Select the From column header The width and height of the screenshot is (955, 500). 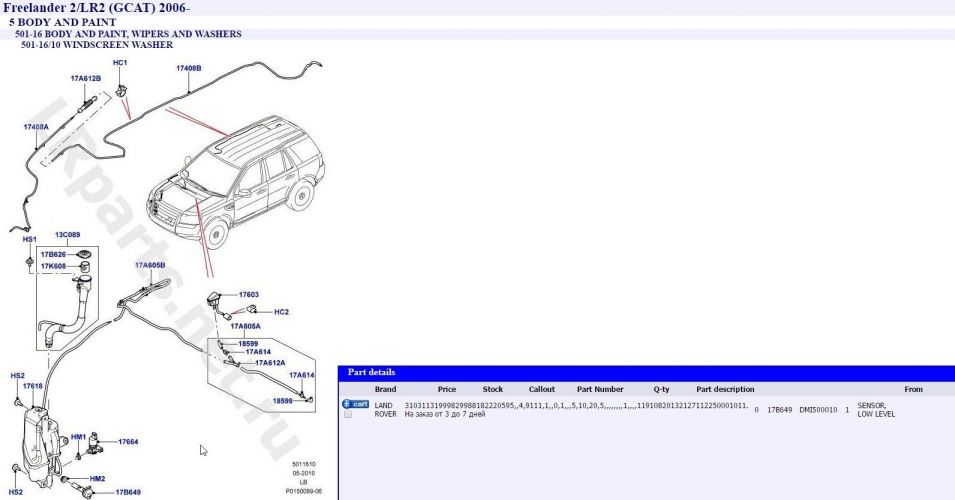pyautogui.click(x=913, y=389)
